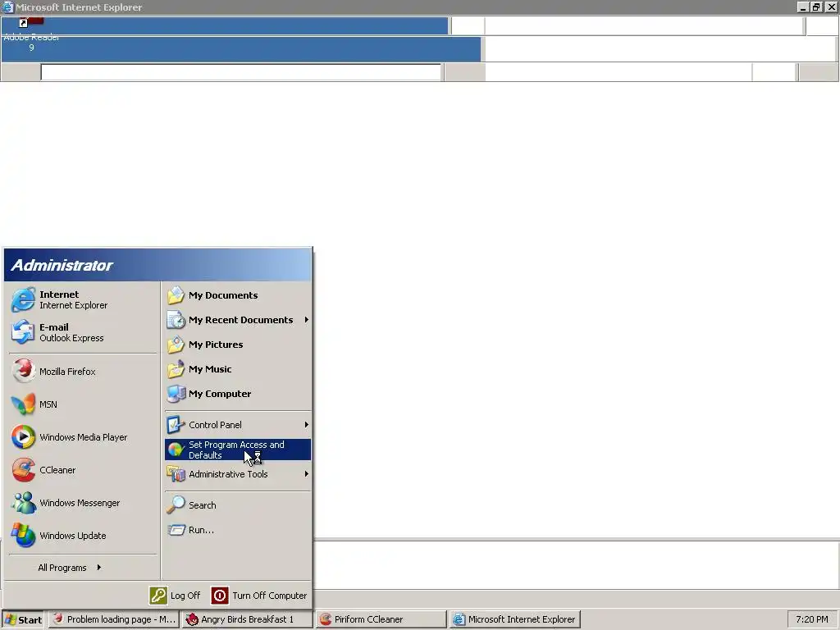The height and width of the screenshot is (630, 840).
Task: Open Search magnifier icon
Action: point(176,505)
